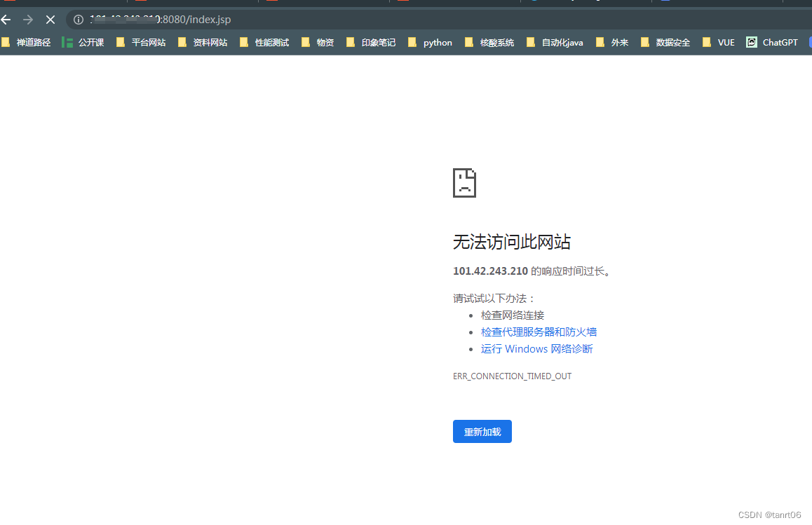Open the python bookmark folder
The width and height of the screenshot is (812, 525).
pos(430,43)
